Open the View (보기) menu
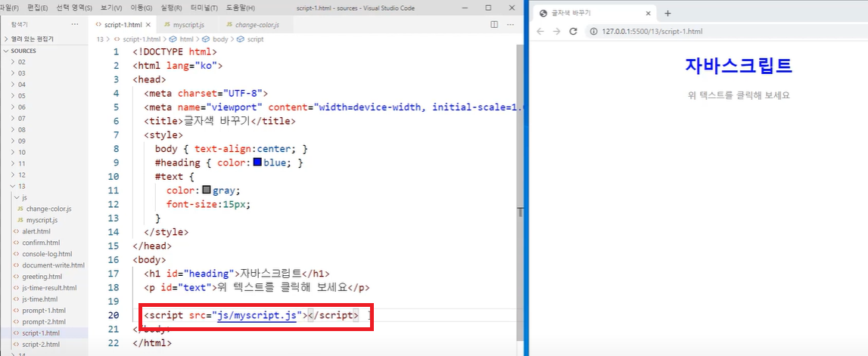Viewport: 868px width, 356px height. coord(111,8)
